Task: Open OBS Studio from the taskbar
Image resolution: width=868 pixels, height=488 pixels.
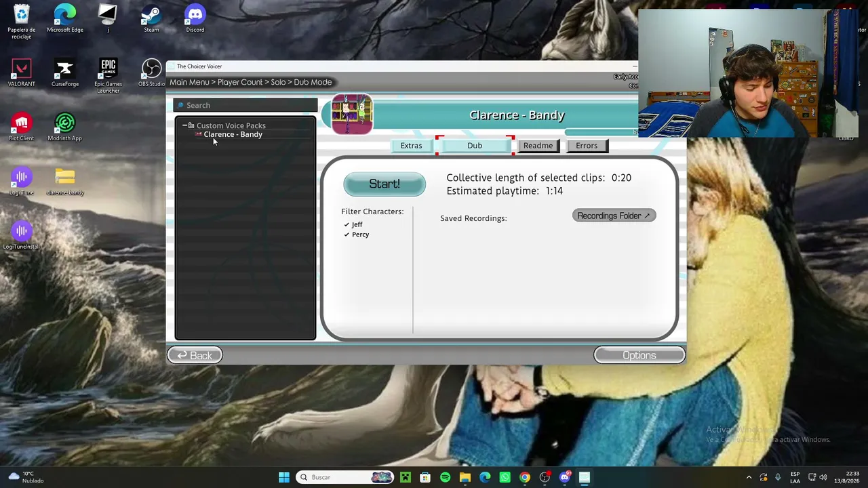Action: coord(545,477)
